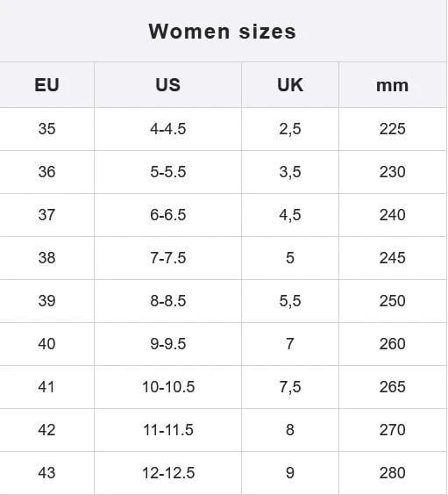The width and height of the screenshot is (448, 495).
Task: Click EU size 39 cell
Action: coord(46,301)
